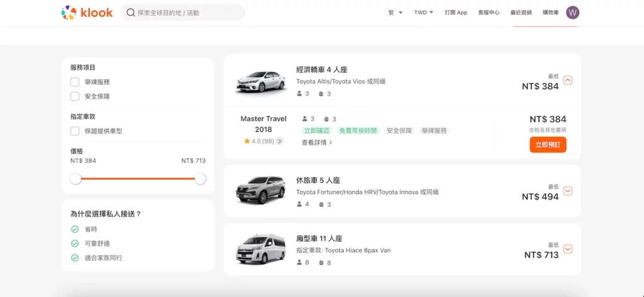Expand the 休旅車 5 人座 options
This screenshot has width=644, height=297.
[568, 191]
